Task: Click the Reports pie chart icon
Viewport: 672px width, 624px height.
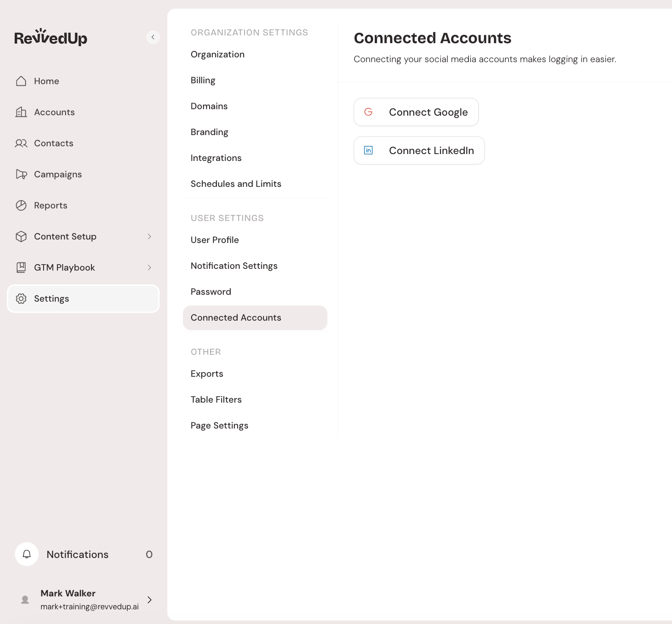Action: point(21,205)
